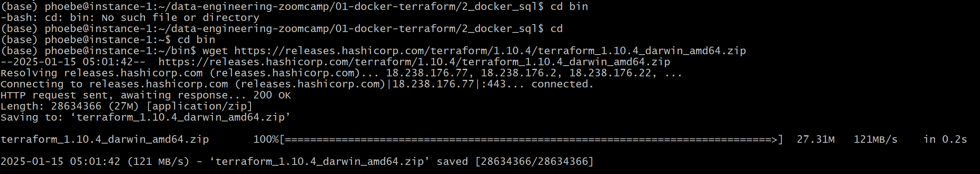The image size is (980, 174).
Task: Click the timestamped hashicorp URL on the request line
Action: (x=414, y=62)
